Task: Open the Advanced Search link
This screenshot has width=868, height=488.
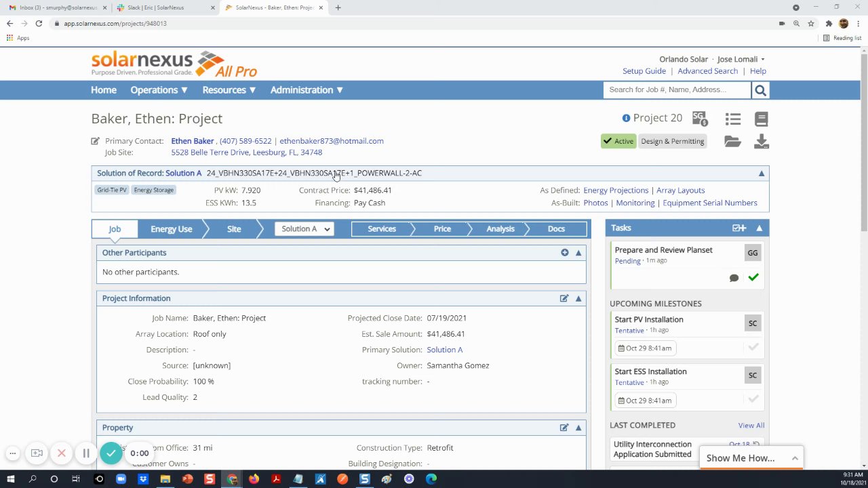Action: pyautogui.click(x=707, y=71)
